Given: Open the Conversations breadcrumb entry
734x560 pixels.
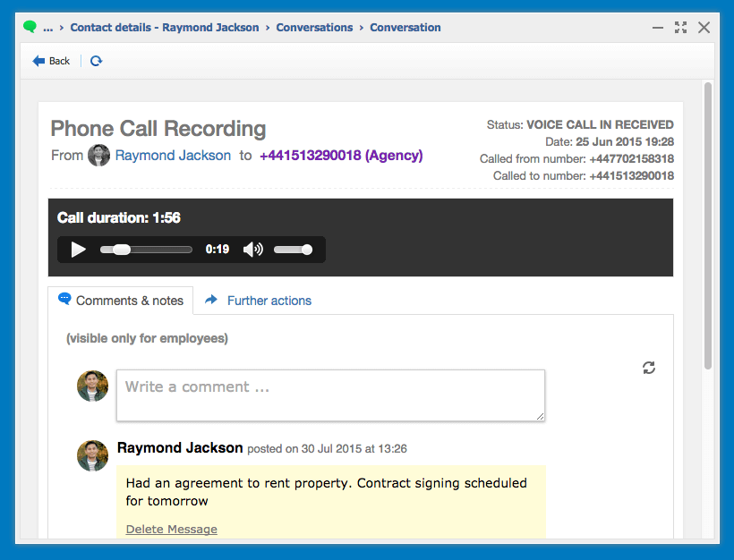Looking at the screenshot, I should pos(314,28).
